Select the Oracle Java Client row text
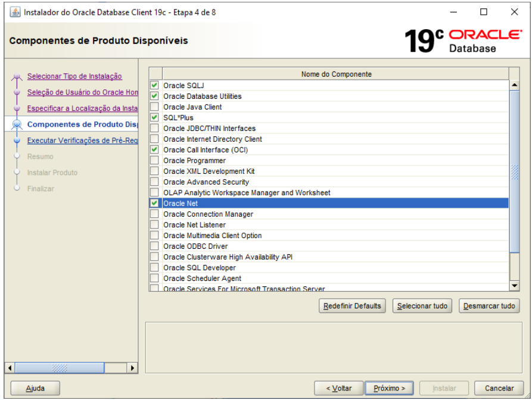The image size is (532, 400). [192, 107]
